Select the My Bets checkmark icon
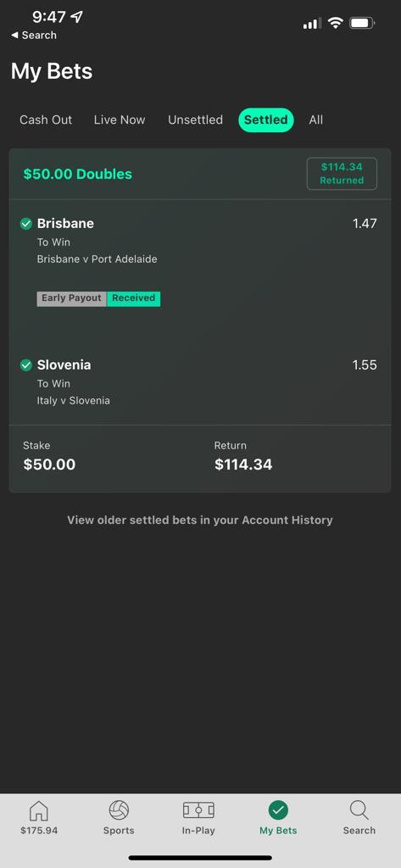This screenshot has height=868, width=401. point(278,811)
